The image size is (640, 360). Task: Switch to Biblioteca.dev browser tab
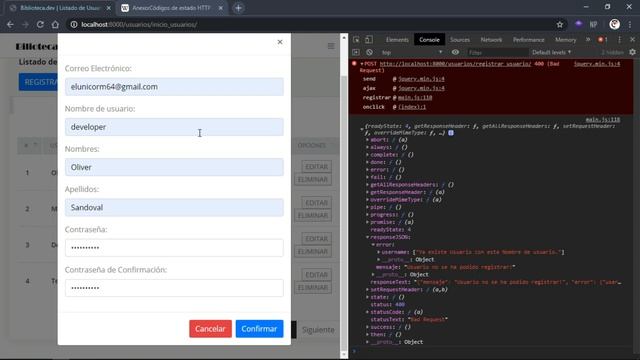(60, 8)
